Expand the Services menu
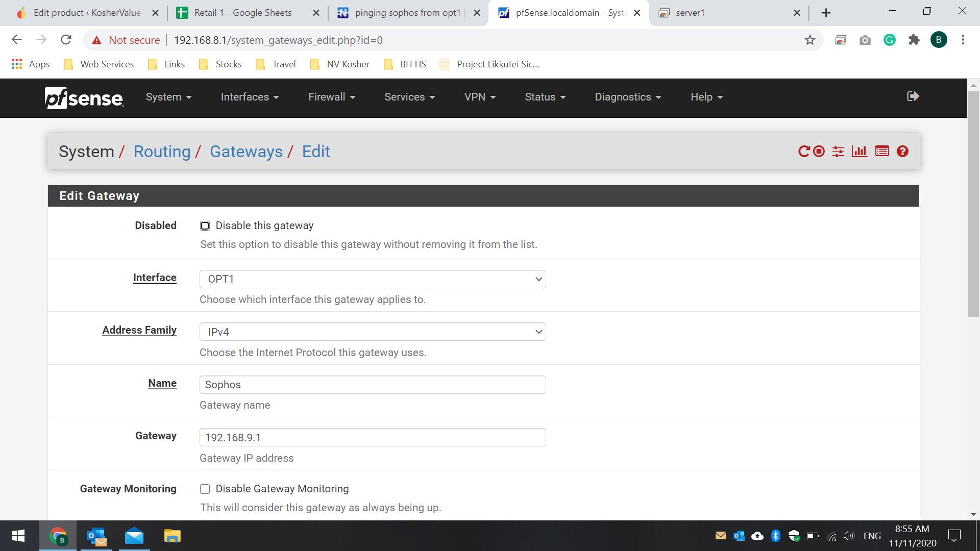980x551 pixels. [x=409, y=97]
